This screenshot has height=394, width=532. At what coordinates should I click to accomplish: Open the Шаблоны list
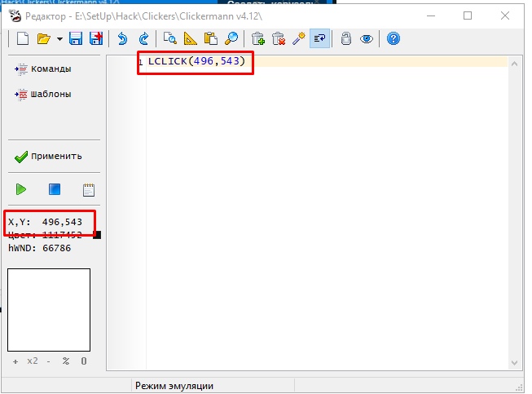[x=43, y=94]
